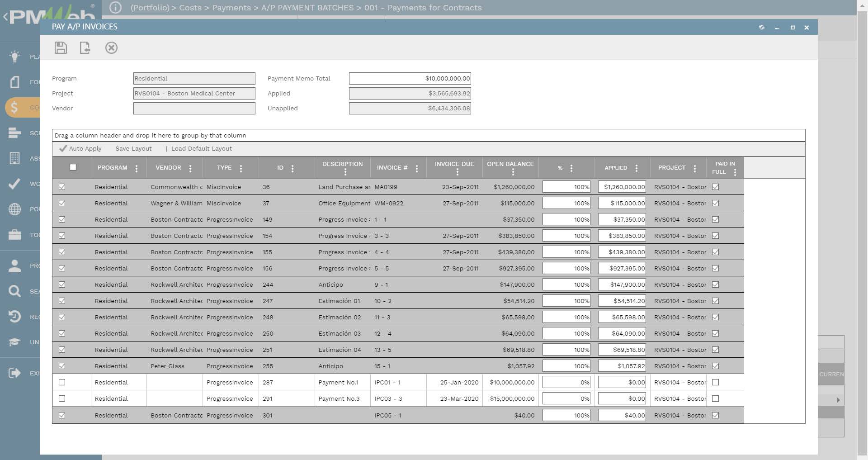Click the Save and Exit document icon

point(85,47)
